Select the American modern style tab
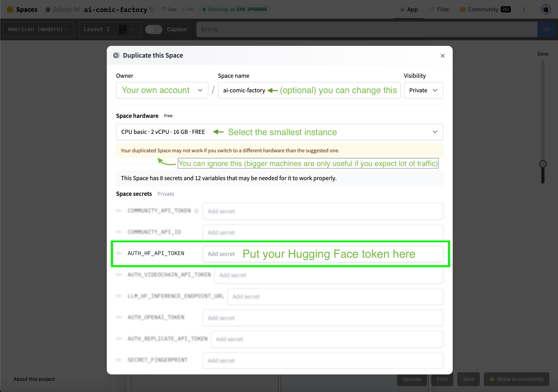Viewport: 558px width, 392px height. pos(39,29)
